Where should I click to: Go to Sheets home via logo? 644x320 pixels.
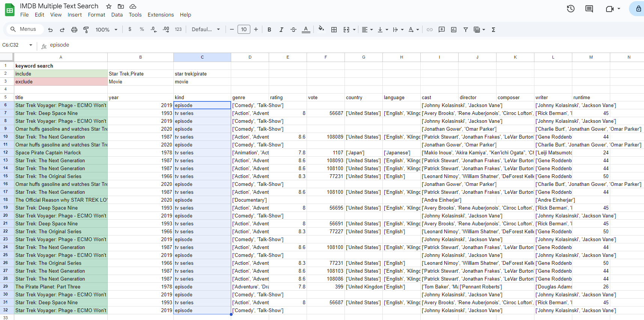tap(10, 10)
